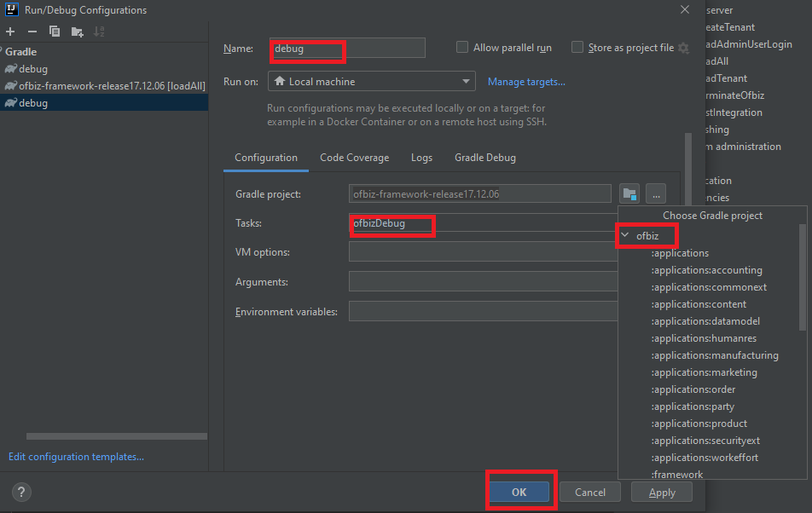Screen dimensions: 812x513
Task: Open the Code Coverage tab
Action: point(354,158)
